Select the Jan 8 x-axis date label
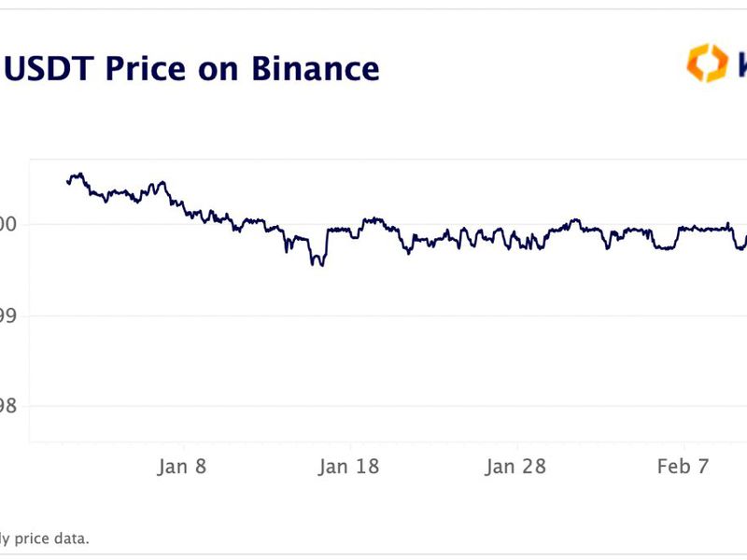This screenshot has width=747, height=560. [182, 467]
